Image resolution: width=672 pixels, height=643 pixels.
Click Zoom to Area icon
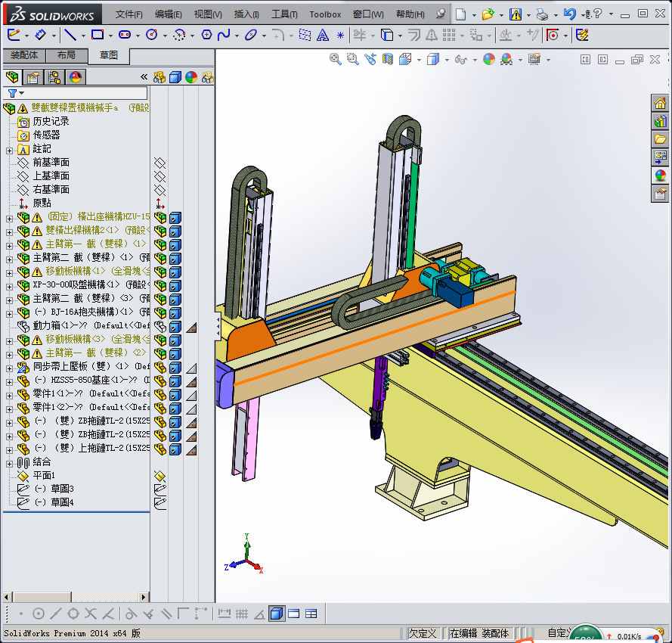[353, 59]
